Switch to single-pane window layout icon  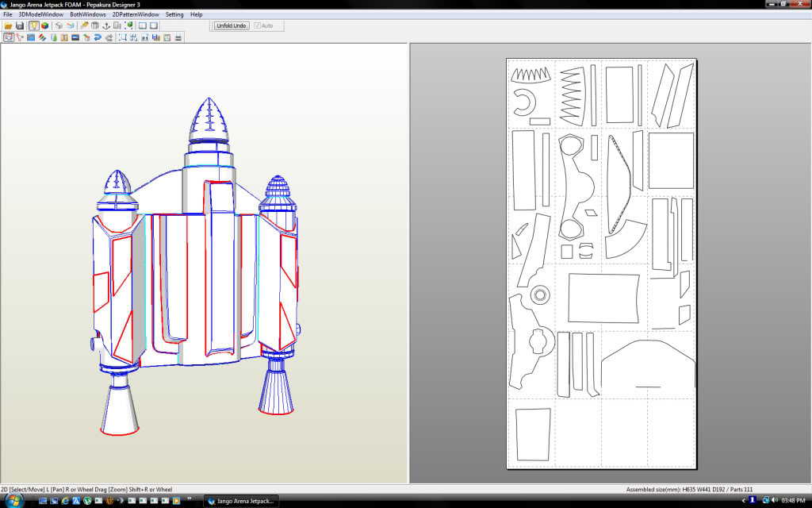(154, 25)
